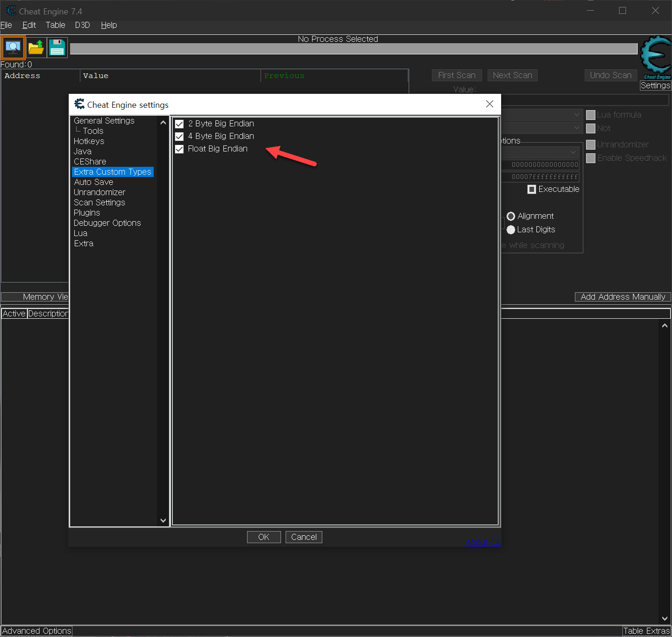Click the scan progress bar
672x637 pixels.
point(353,49)
